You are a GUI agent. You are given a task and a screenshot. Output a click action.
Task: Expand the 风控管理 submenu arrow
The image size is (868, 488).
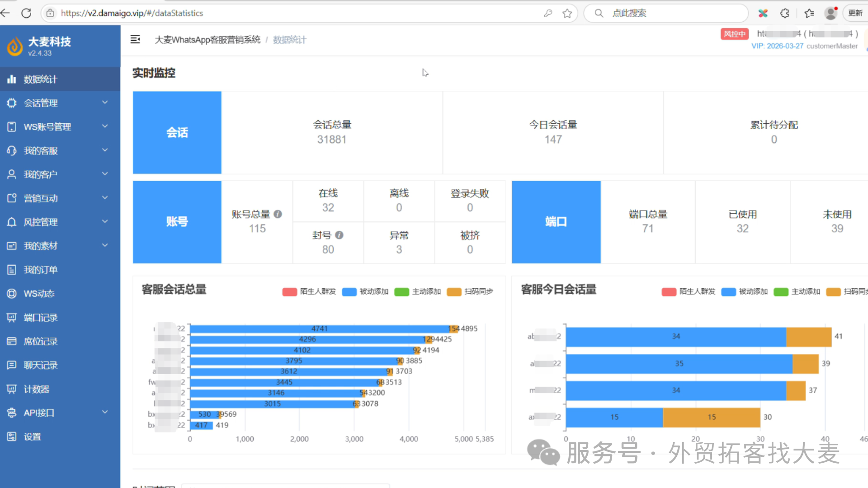pos(105,222)
